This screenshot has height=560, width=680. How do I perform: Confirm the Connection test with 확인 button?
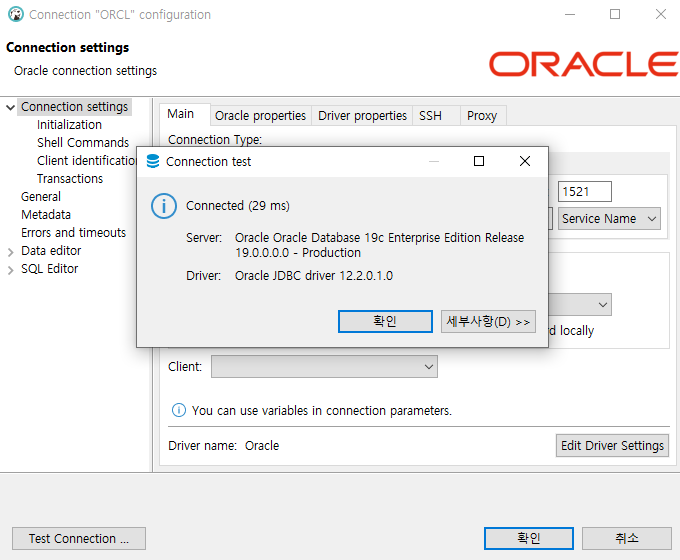click(x=385, y=321)
